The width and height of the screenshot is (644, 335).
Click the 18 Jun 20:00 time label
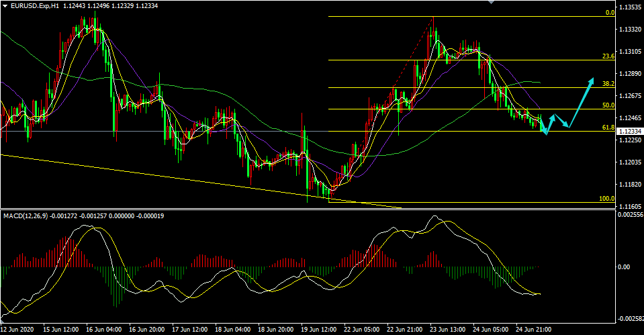tap(277, 329)
